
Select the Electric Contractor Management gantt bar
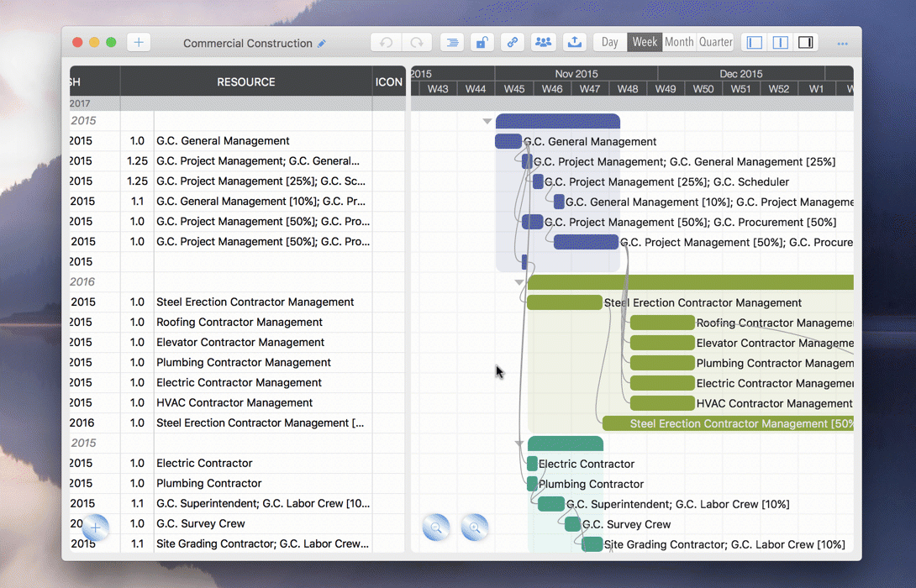[x=662, y=383]
